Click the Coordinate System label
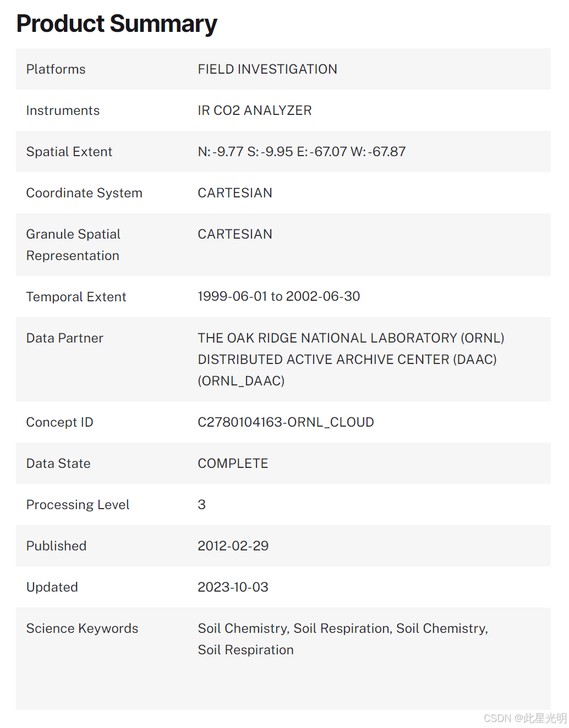The width and height of the screenshot is (569, 728). [x=84, y=193]
